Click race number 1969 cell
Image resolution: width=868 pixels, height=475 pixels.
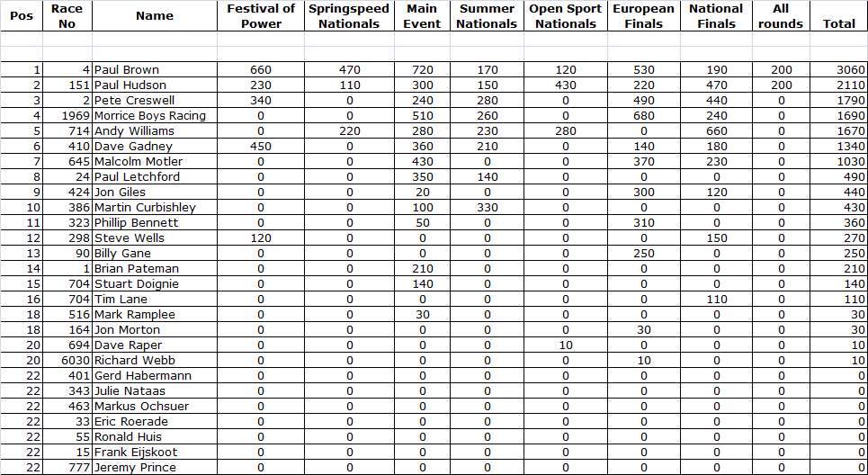pyautogui.click(x=67, y=115)
